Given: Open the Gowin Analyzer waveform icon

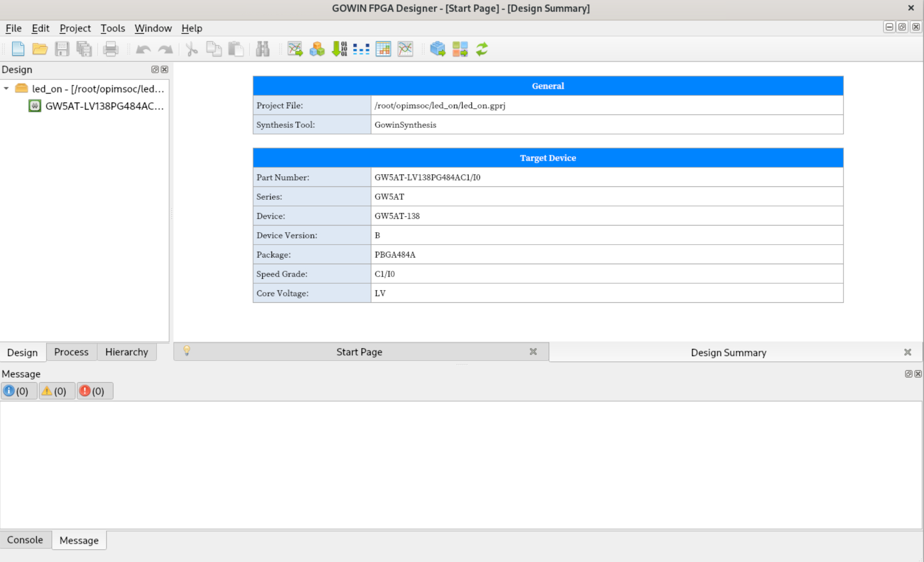Looking at the screenshot, I should 406,49.
